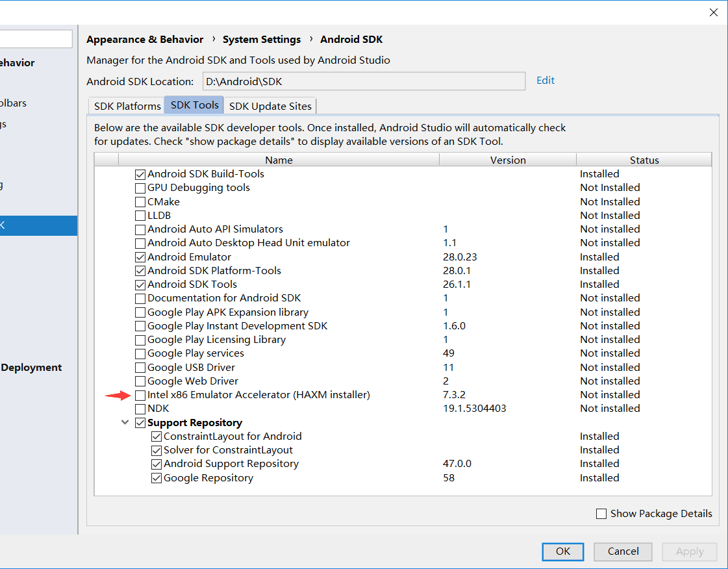
Task: Select the highlighted Android SDK sidebar item
Action: click(38, 226)
